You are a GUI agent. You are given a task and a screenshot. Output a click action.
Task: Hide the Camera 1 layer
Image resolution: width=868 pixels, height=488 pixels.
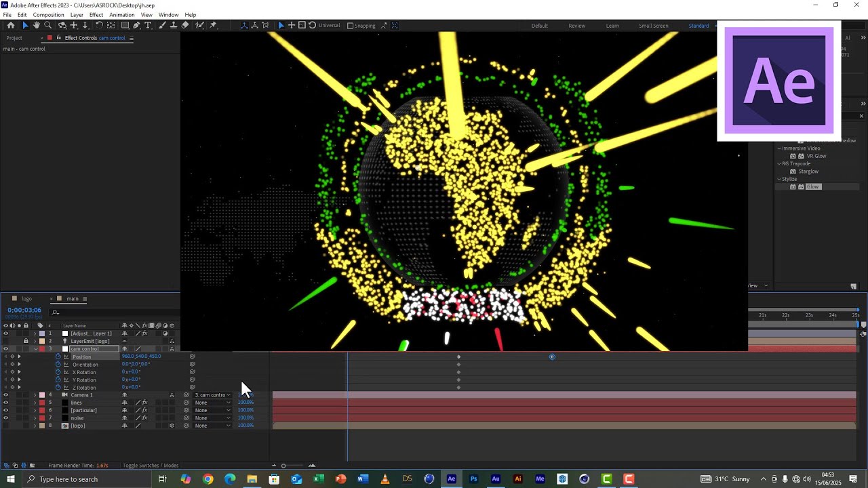[x=6, y=394]
